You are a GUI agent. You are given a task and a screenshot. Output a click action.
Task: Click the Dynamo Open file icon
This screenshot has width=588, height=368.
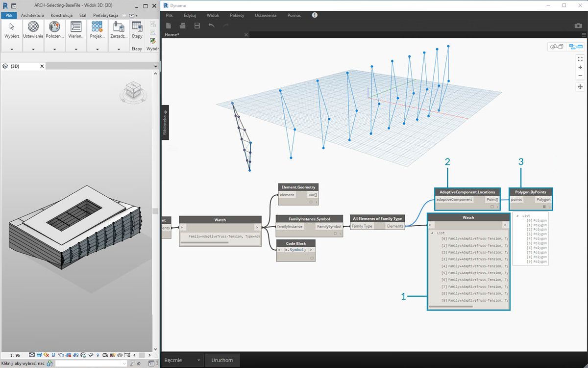[x=182, y=26]
